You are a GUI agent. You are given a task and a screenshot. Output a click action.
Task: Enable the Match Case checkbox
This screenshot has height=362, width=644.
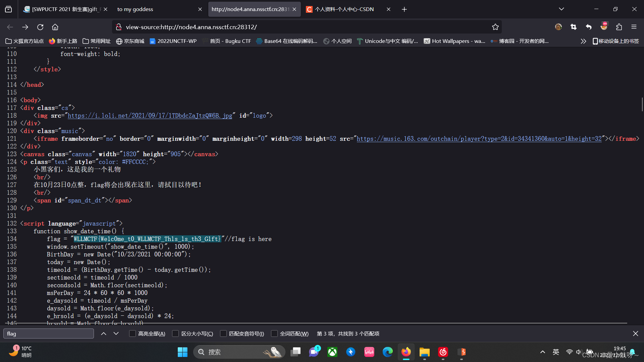coord(175,334)
